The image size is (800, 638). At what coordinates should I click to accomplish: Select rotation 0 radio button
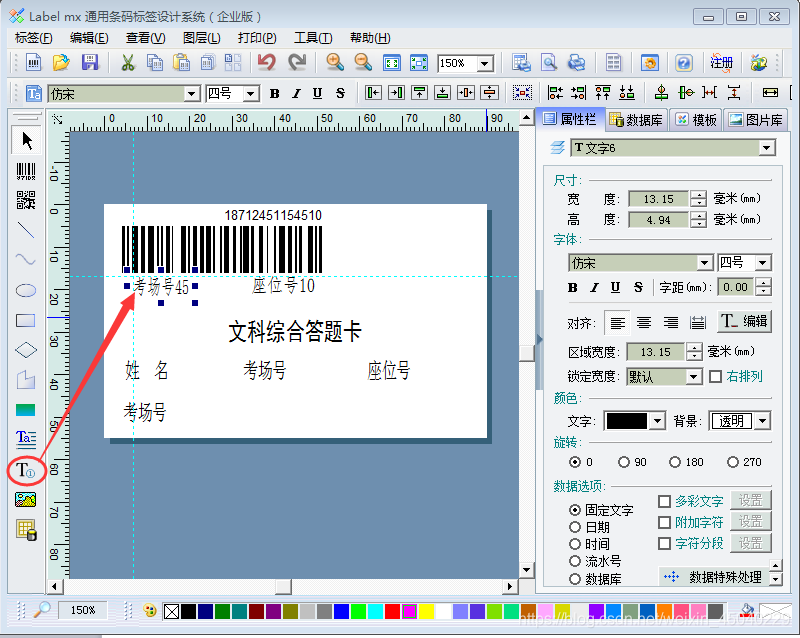point(575,462)
